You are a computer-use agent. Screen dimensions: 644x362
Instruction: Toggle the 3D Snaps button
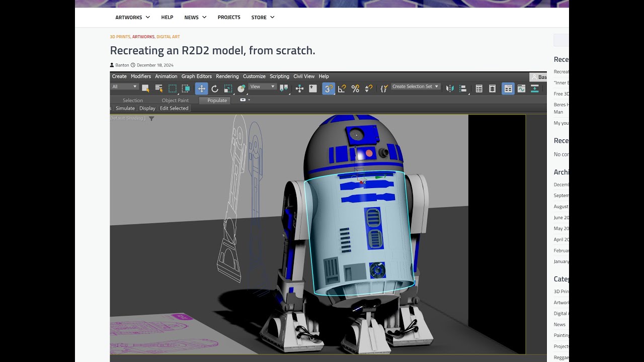(329, 88)
